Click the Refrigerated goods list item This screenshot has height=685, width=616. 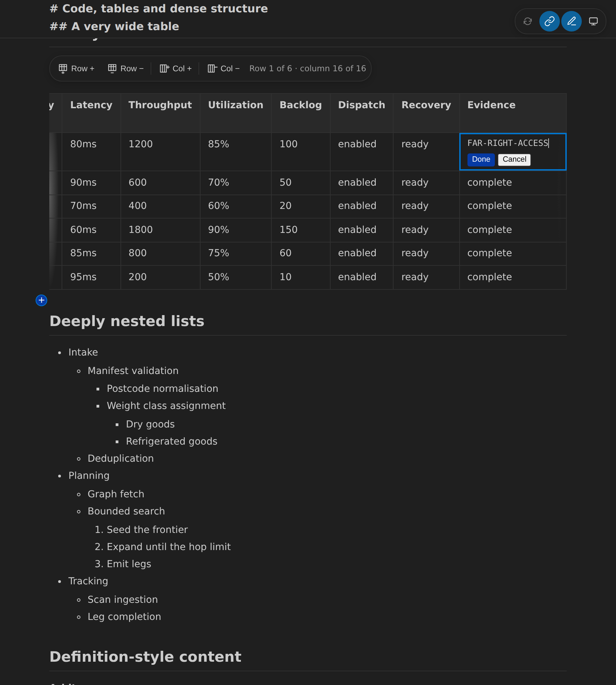pos(172,441)
